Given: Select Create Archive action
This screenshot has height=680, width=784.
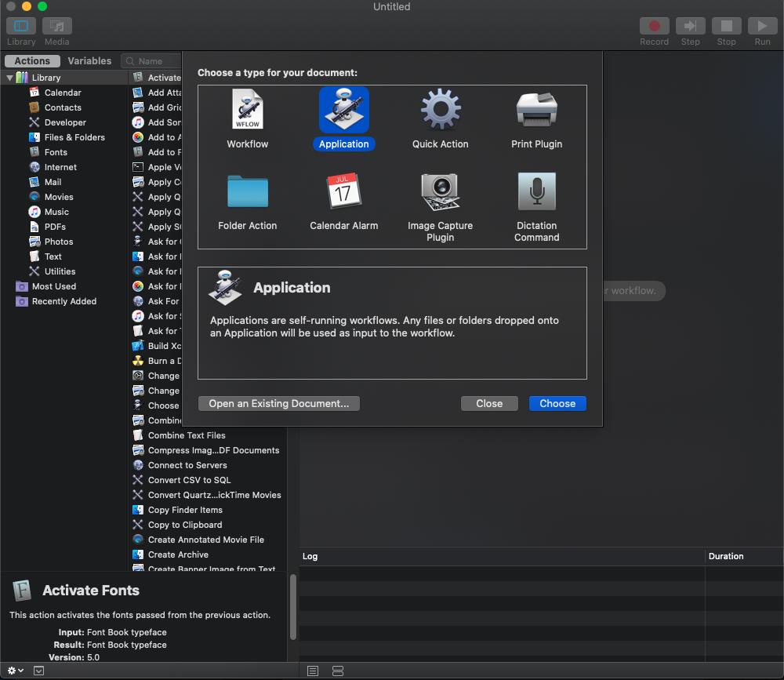Looking at the screenshot, I should (x=208, y=555).
